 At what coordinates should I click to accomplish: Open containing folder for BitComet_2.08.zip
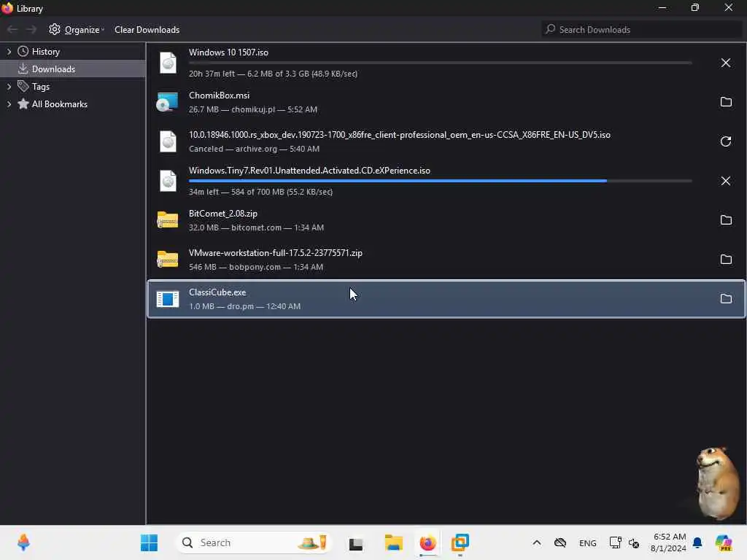726,220
